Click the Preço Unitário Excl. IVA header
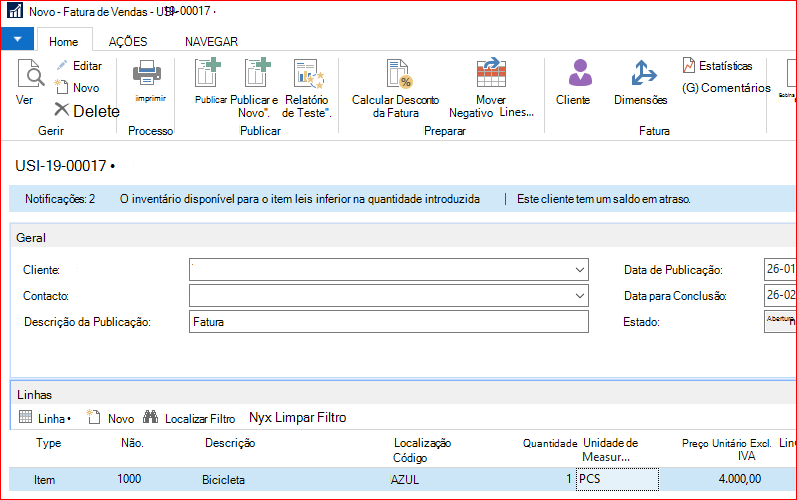Viewport: 797px width, 500px height. (x=727, y=449)
